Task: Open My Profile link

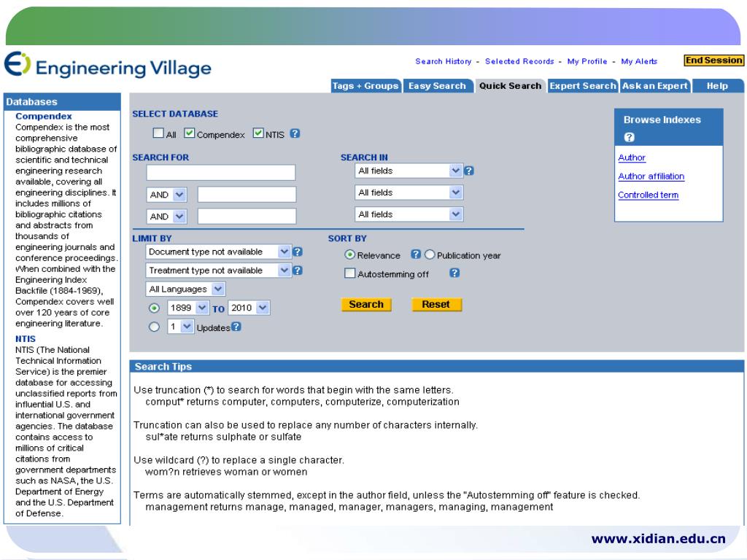Action: point(587,61)
